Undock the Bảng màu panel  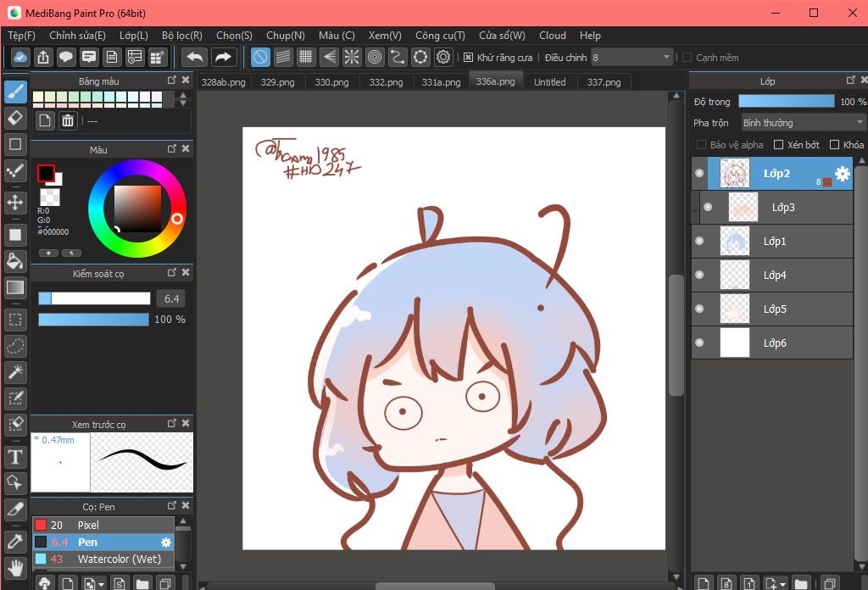(171, 81)
